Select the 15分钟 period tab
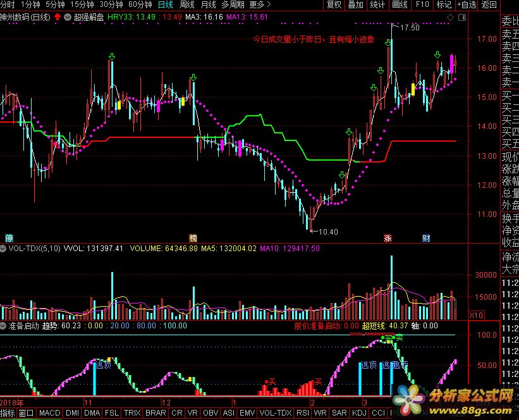The image size is (519, 420). (x=82, y=4)
